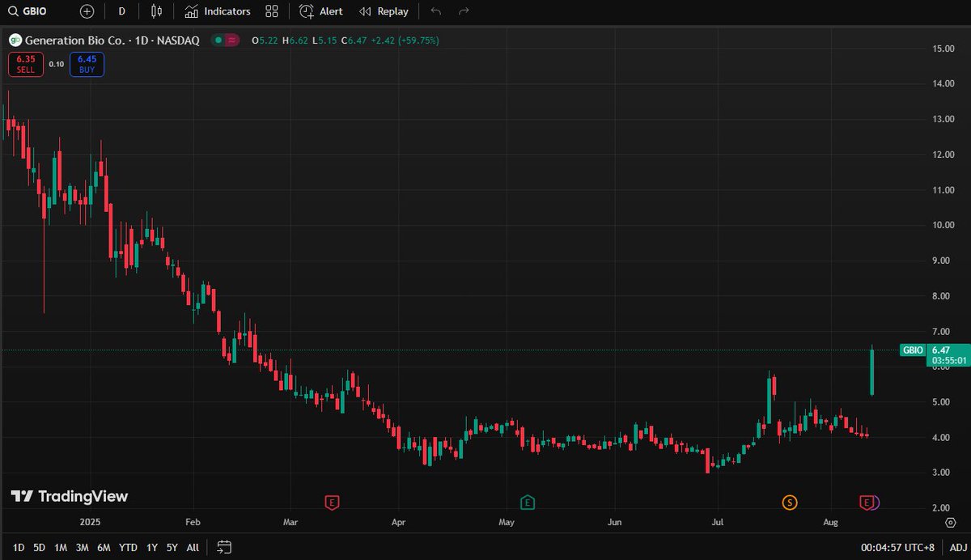Select the 1D time range
971x560 pixels.
click(x=19, y=547)
